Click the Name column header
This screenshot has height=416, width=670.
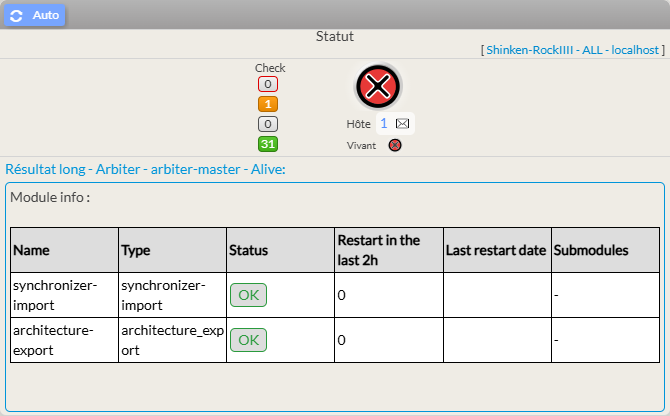(x=31, y=250)
